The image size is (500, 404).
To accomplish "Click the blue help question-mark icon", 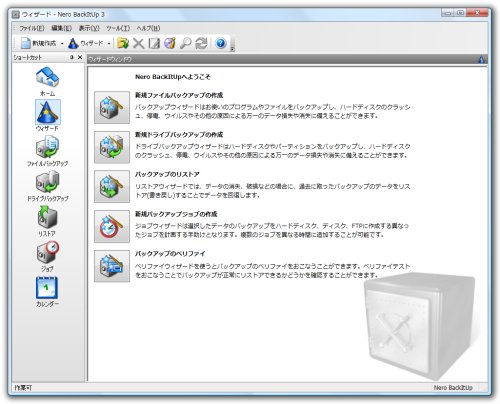I will [x=221, y=43].
